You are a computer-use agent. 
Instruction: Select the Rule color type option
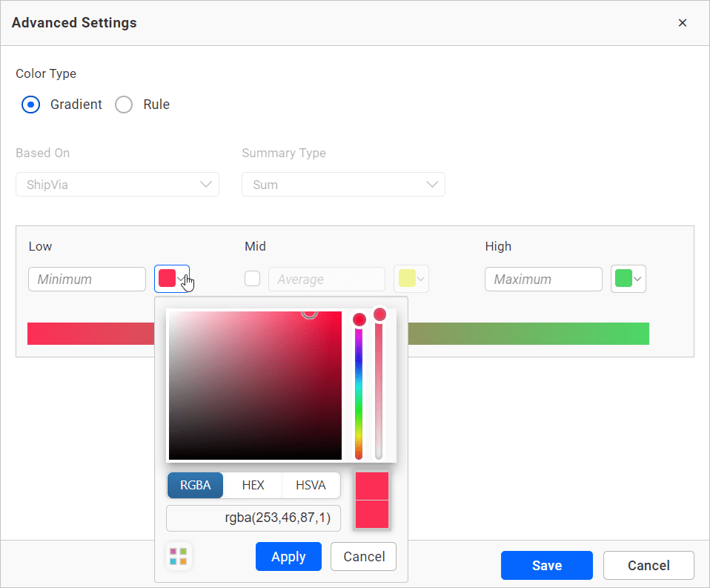coord(124,105)
